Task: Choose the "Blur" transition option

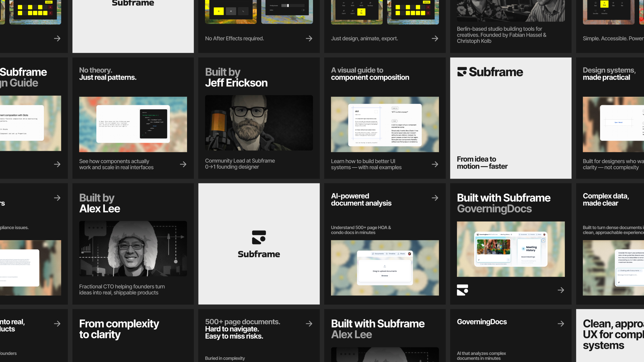Action: [x=622, y=4]
